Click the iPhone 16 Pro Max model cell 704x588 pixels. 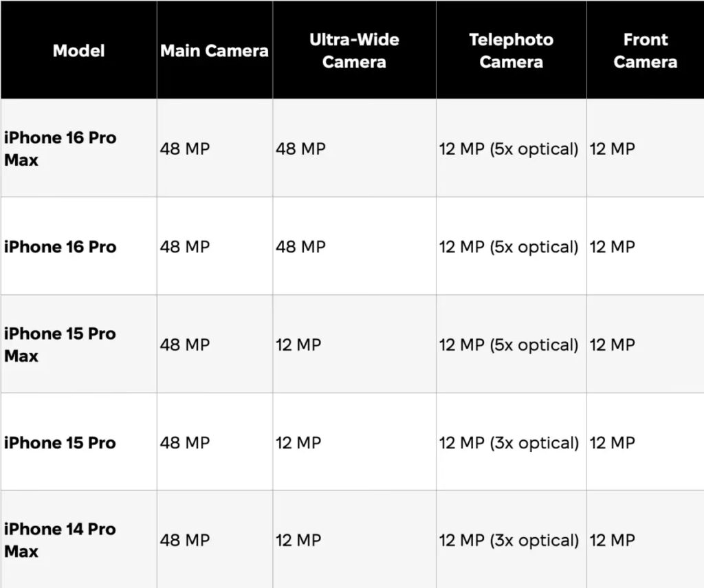tap(60, 149)
